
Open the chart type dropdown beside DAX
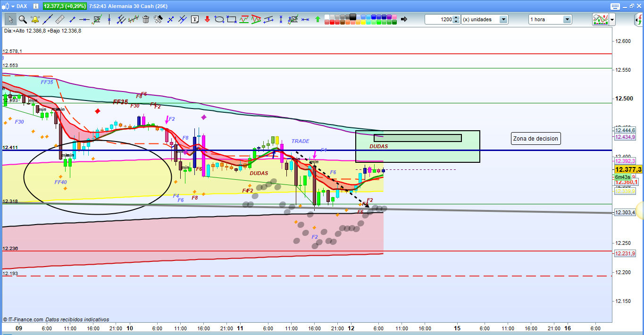pyautogui.click(x=12, y=6)
